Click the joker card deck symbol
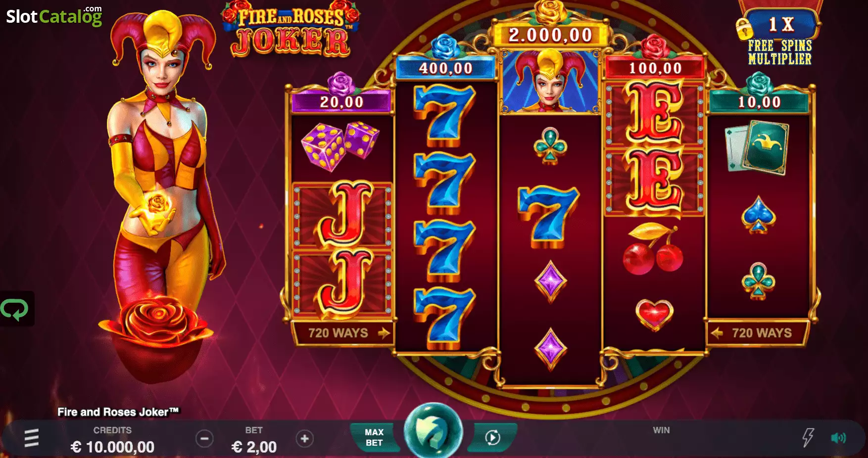This screenshot has width=868, height=458. point(757,148)
